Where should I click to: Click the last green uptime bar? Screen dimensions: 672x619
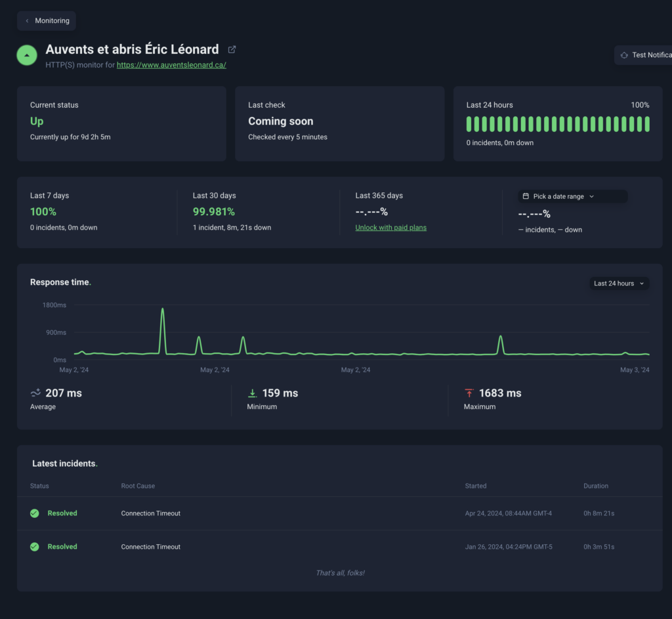(647, 124)
